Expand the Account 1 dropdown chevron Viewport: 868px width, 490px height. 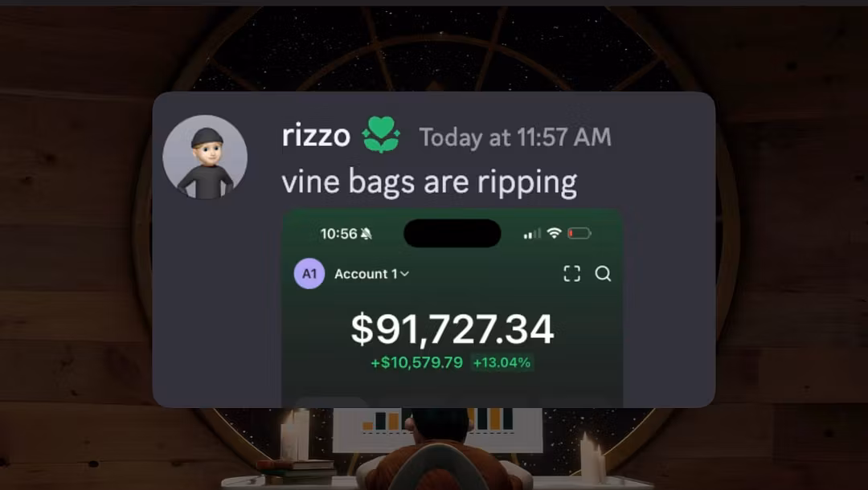coord(404,274)
